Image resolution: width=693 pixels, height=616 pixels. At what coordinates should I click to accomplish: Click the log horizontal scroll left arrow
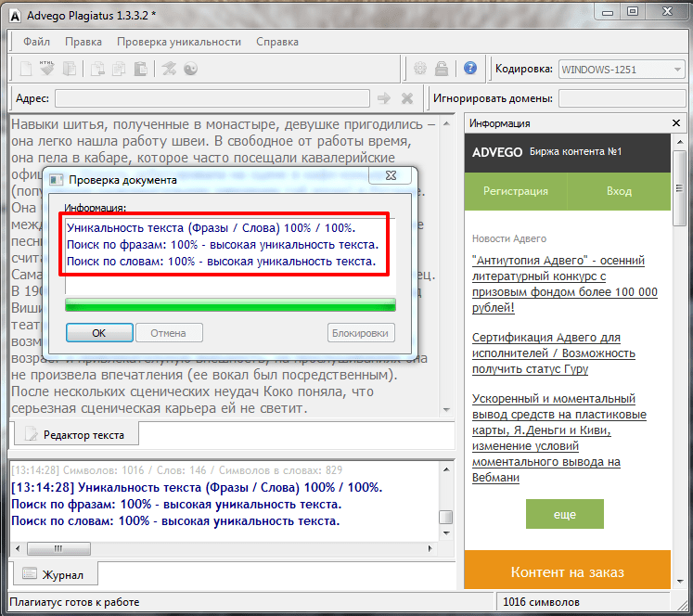click(18, 548)
